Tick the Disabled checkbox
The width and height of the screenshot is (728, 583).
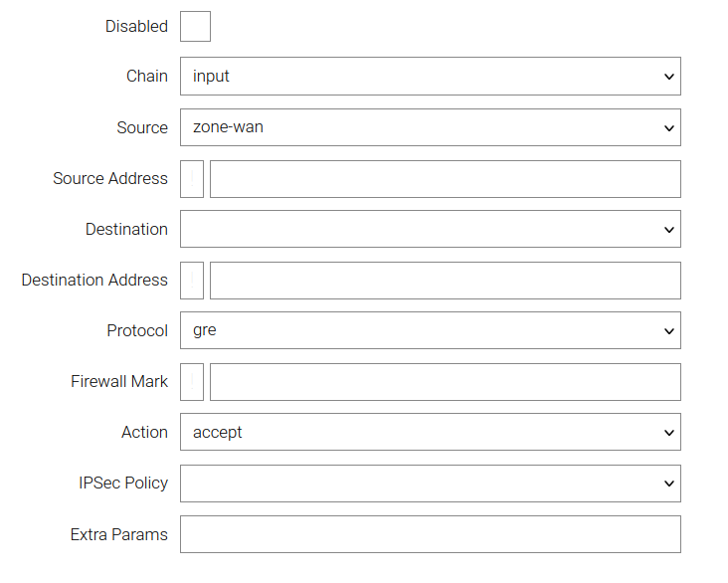pyautogui.click(x=195, y=26)
